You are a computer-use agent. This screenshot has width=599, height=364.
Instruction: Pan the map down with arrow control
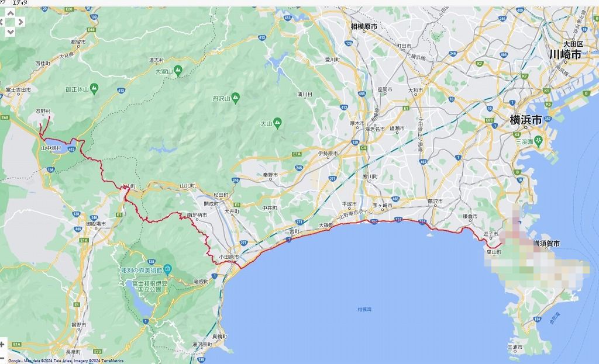coord(11,32)
